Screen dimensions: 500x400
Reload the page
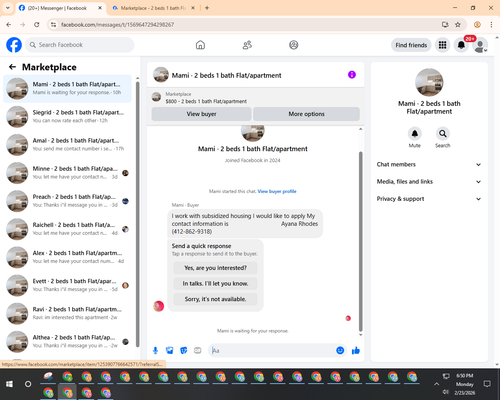(x=37, y=25)
